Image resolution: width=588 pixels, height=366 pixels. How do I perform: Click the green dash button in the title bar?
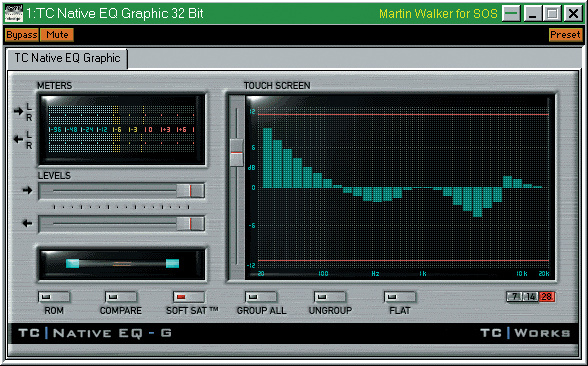[511, 14]
